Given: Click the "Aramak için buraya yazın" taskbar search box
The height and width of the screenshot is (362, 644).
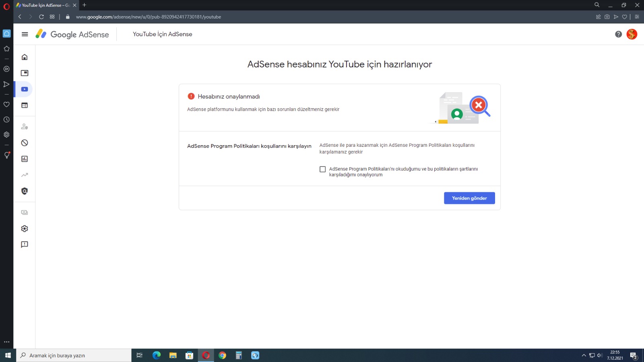Looking at the screenshot, I should (x=74, y=356).
